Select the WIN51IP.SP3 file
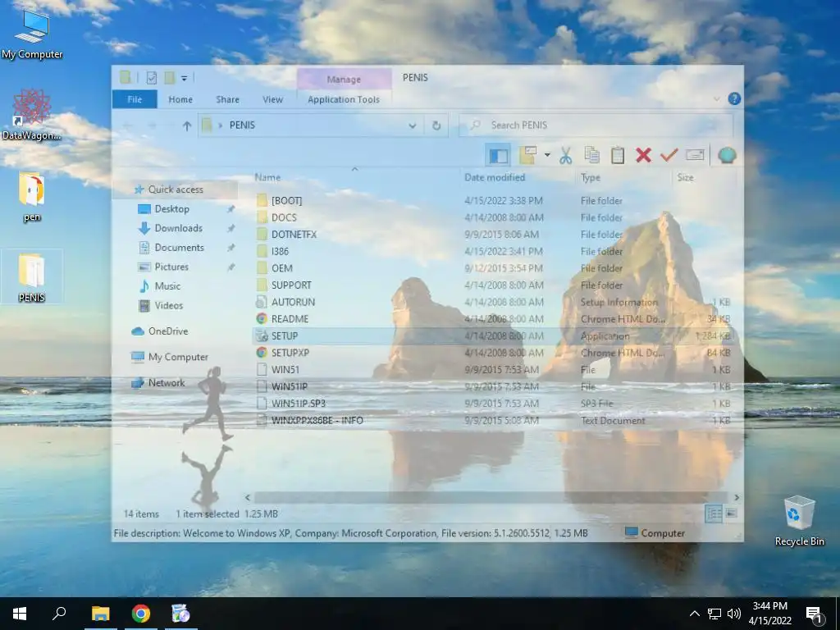 click(x=299, y=404)
